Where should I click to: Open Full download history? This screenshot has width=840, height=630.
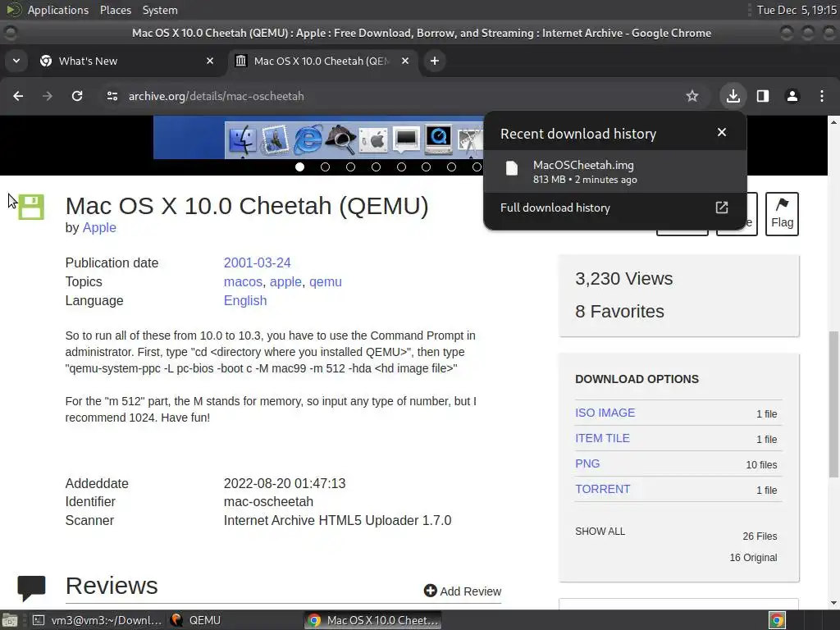(x=614, y=208)
